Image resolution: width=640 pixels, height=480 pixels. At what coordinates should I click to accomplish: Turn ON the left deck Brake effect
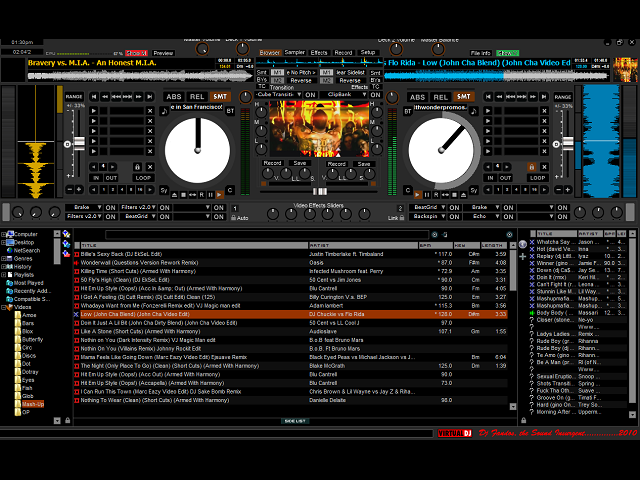pos(111,208)
